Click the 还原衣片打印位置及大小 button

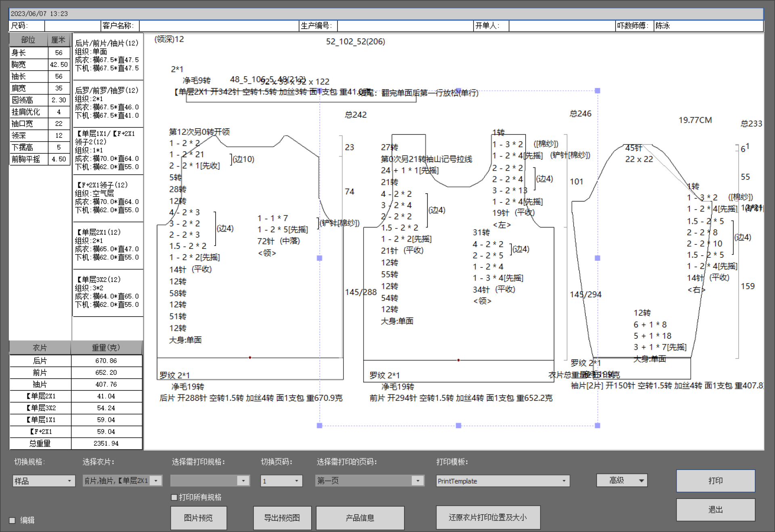coord(488,517)
